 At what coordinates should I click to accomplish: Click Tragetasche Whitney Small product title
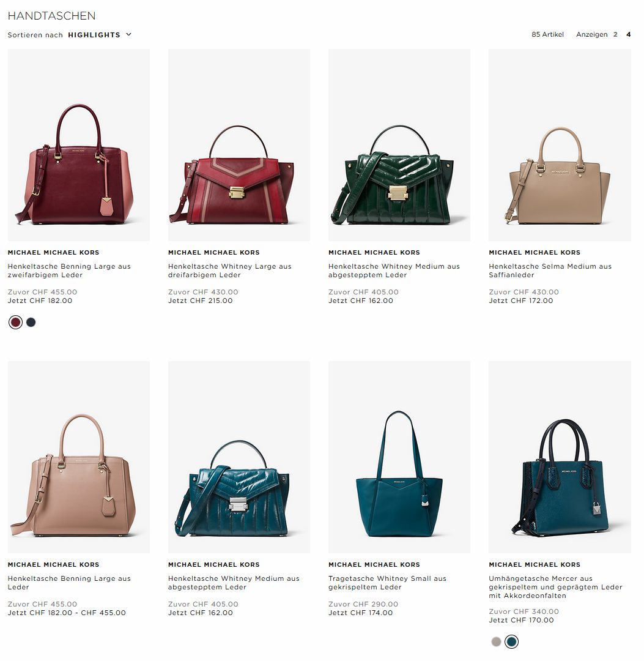click(x=387, y=583)
